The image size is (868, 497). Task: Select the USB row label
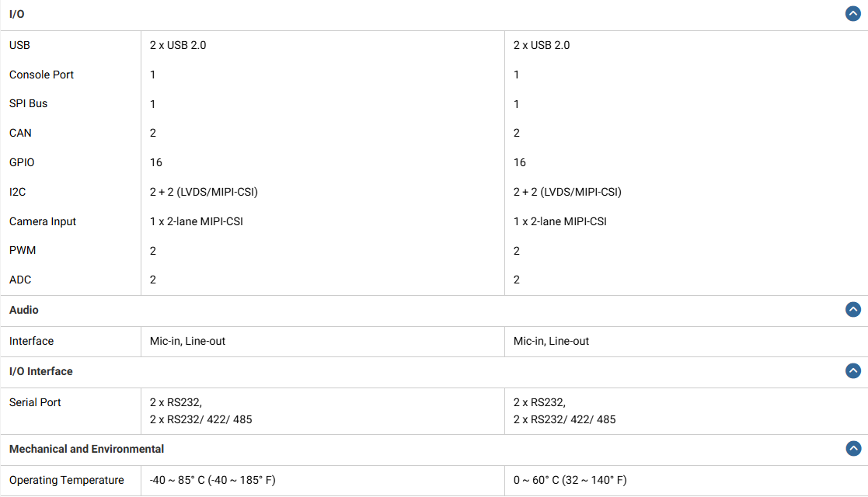[19, 45]
